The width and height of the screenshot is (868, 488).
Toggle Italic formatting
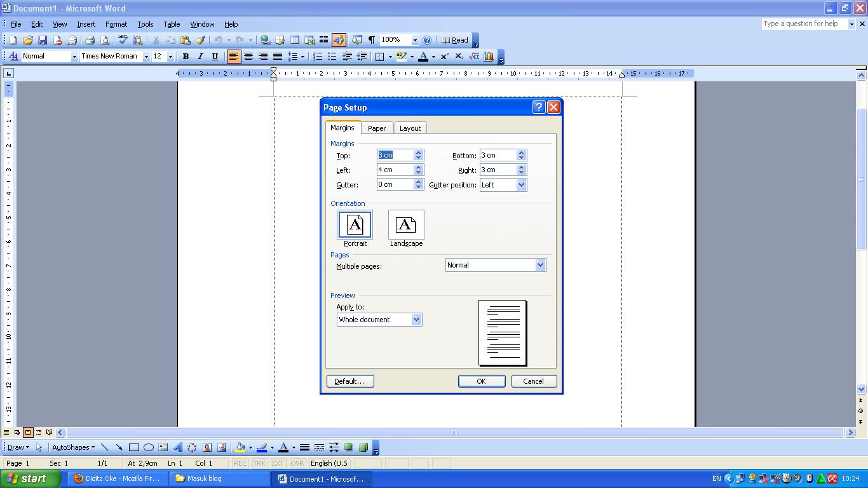(200, 57)
